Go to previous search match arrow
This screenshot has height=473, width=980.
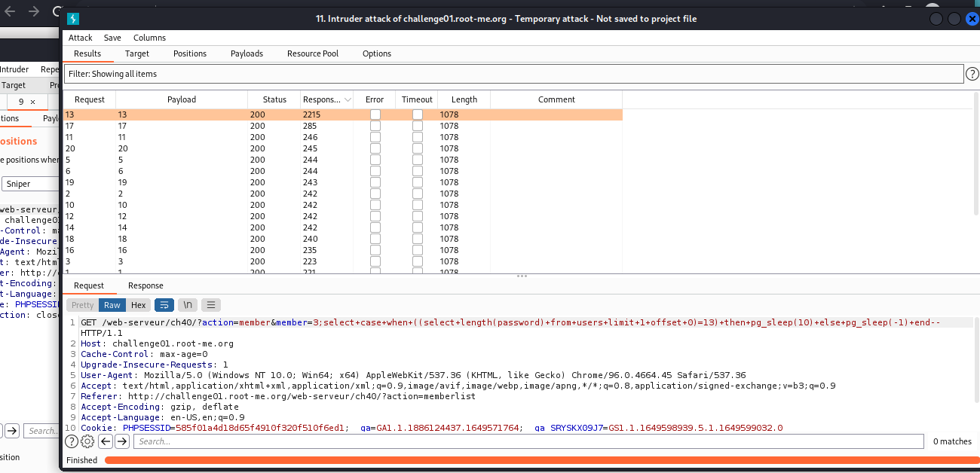coord(106,441)
